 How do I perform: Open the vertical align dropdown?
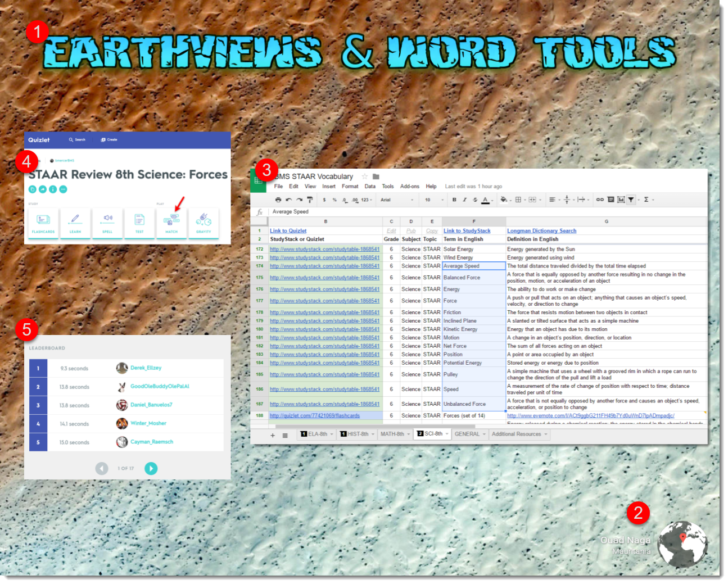568,200
